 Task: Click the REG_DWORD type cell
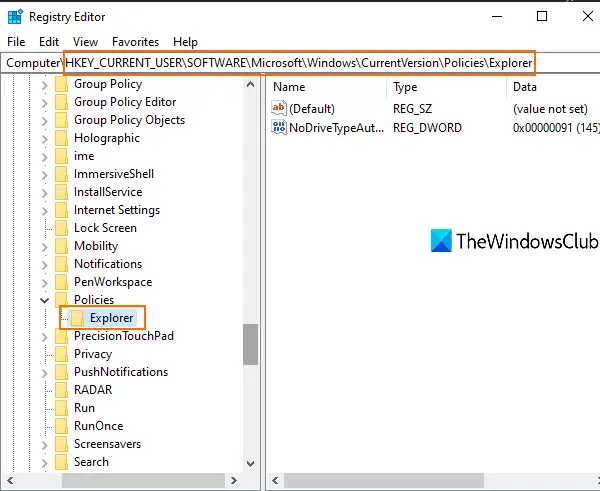click(427, 127)
